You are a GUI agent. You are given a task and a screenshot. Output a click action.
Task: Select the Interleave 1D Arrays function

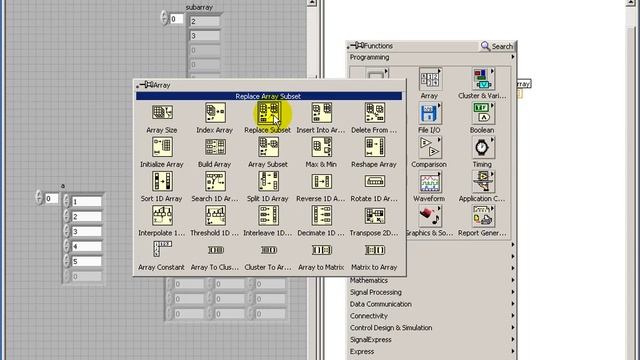coord(268,216)
